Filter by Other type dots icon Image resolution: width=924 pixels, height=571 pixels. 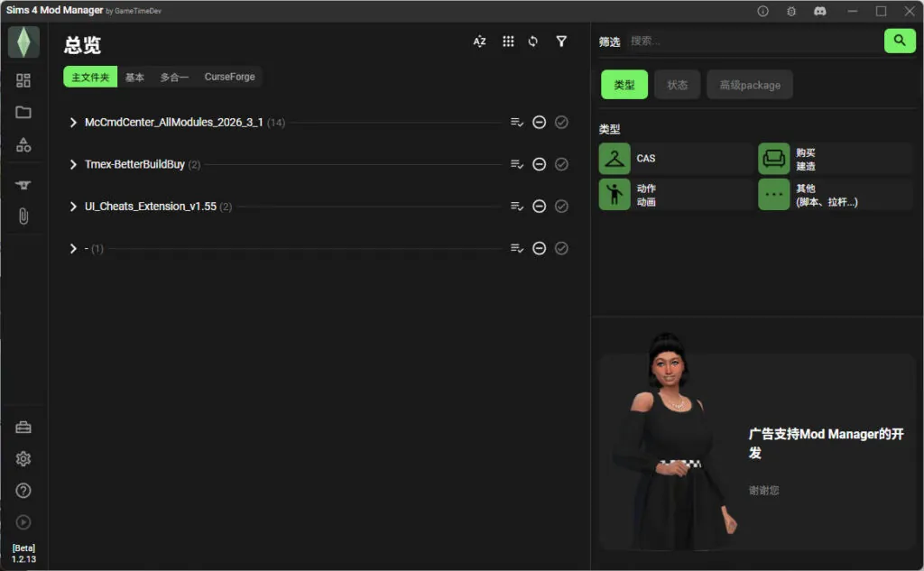pyautogui.click(x=773, y=194)
